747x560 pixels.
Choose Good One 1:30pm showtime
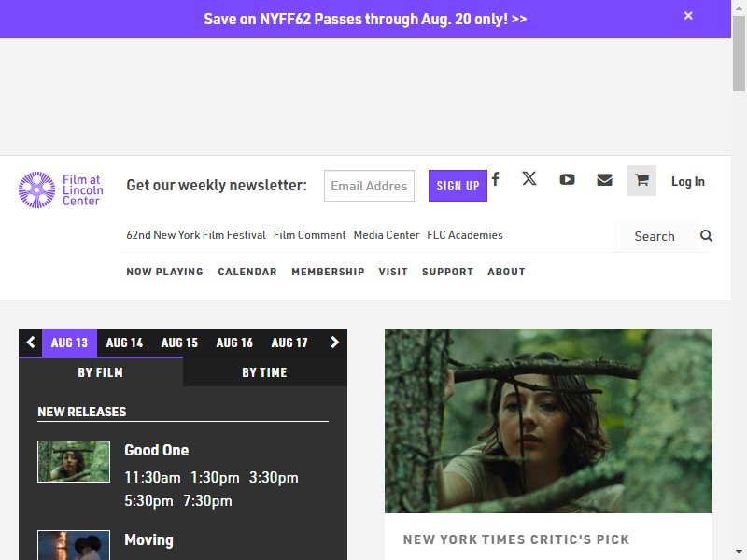[x=215, y=478]
